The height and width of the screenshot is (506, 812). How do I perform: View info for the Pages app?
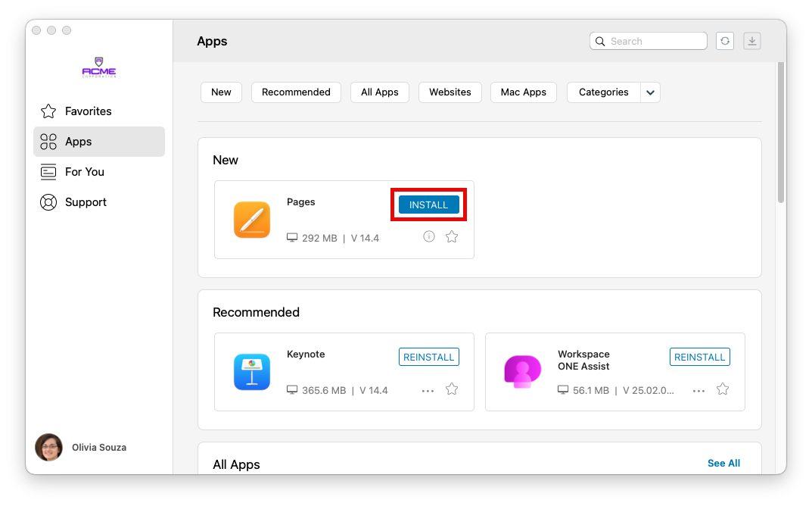tap(428, 236)
